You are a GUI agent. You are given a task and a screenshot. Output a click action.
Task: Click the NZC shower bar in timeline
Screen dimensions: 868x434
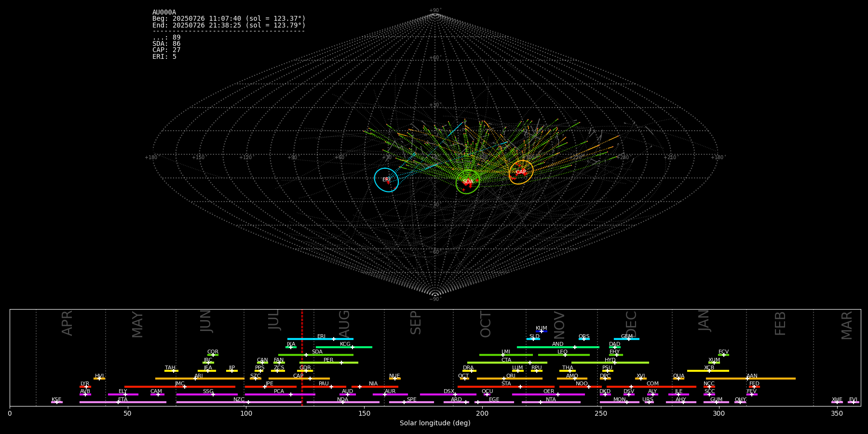click(x=239, y=402)
